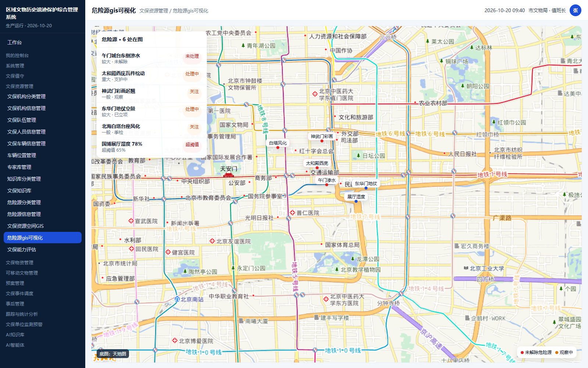Select hazard row 神武门彩画起翘

point(152,93)
